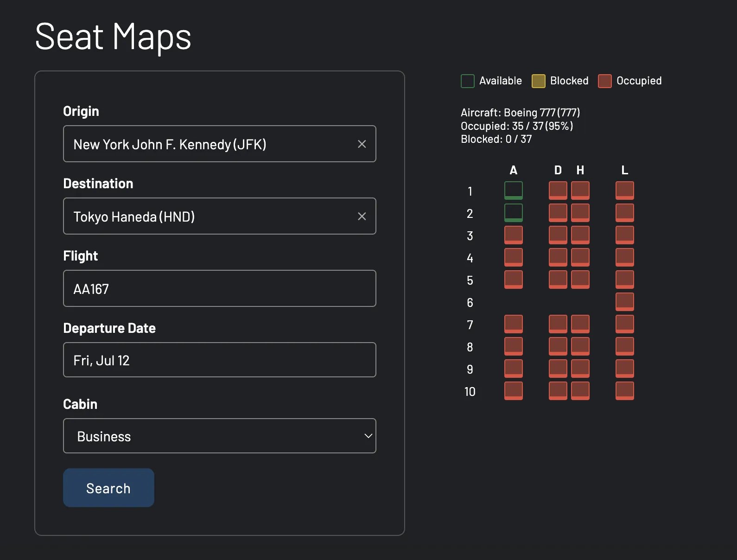
Task: Click occupied seat 10A
Action: (514, 391)
